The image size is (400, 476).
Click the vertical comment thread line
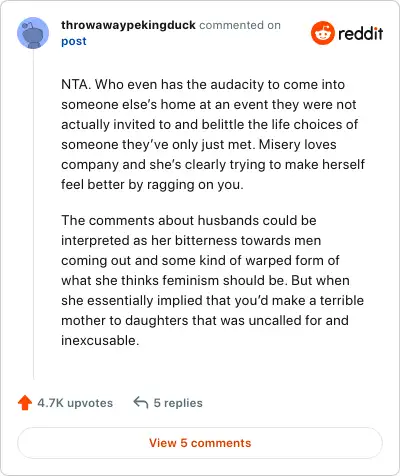point(33,213)
